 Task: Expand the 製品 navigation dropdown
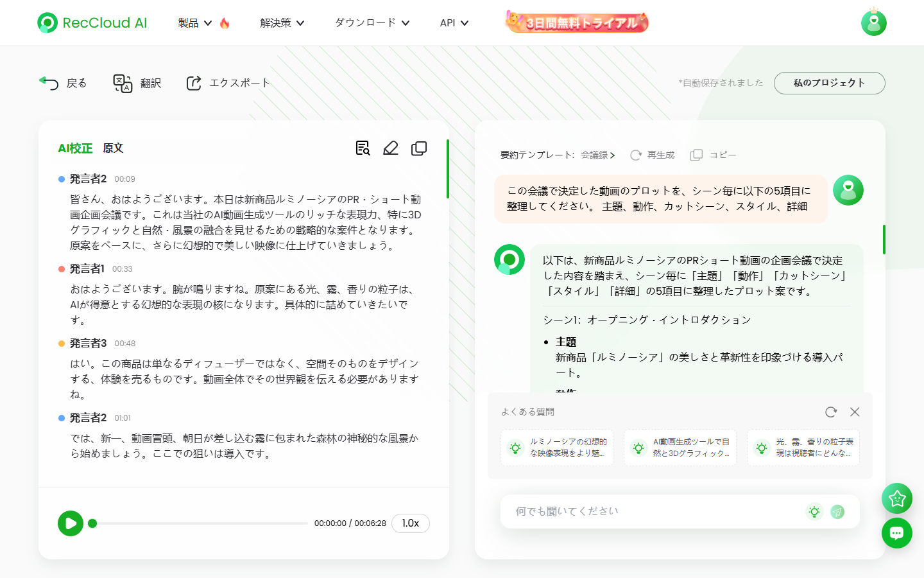194,22
